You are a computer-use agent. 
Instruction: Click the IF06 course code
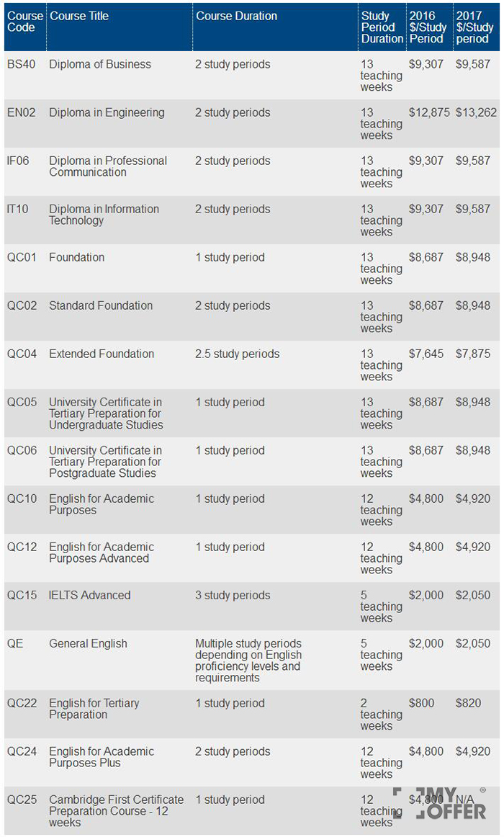[18, 161]
